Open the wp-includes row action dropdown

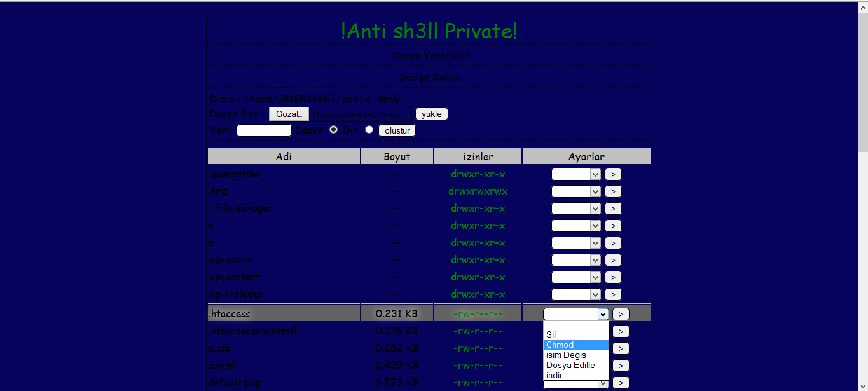coord(576,294)
